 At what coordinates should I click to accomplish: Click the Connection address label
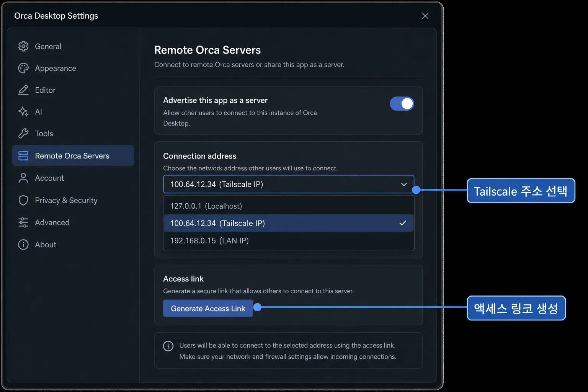199,156
